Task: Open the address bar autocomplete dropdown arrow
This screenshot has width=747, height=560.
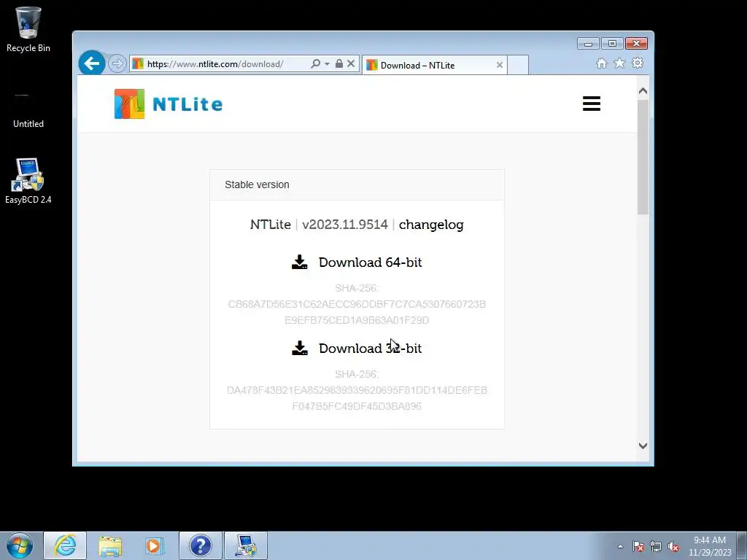Action: click(327, 64)
